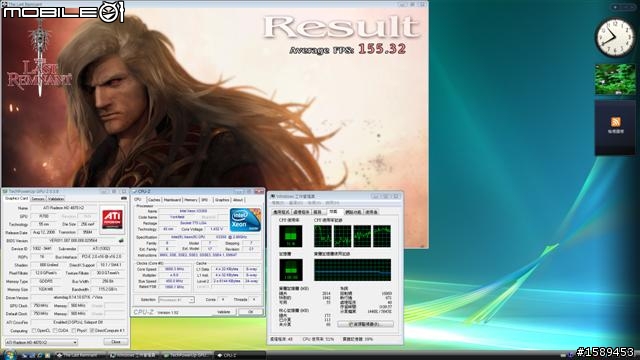Open the third Task Manager tab (Services)
This screenshot has height=360, width=640.
coord(318,212)
